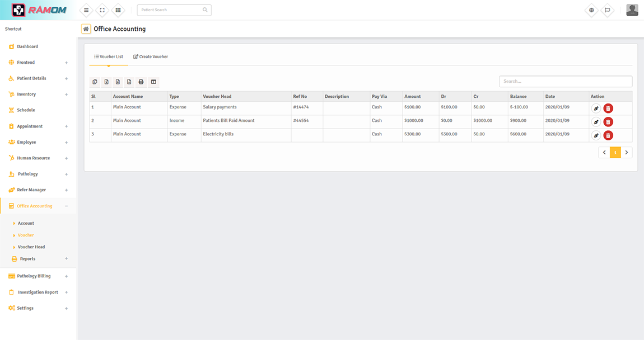Image resolution: width=644 pixels, height=340 pixels.
Task: Toggle the hamburger sidebar menu icon
Action: coord(86,10)
